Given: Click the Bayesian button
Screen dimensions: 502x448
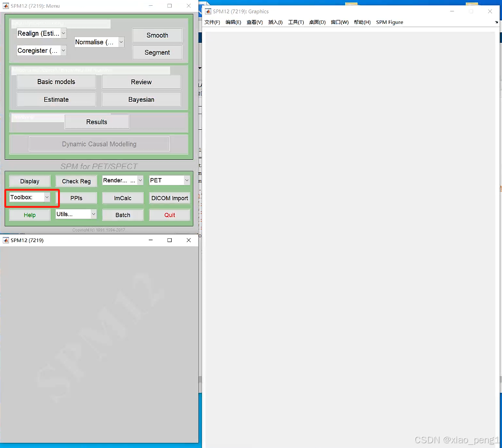Looking at the screenshot, I should (141, 99).
